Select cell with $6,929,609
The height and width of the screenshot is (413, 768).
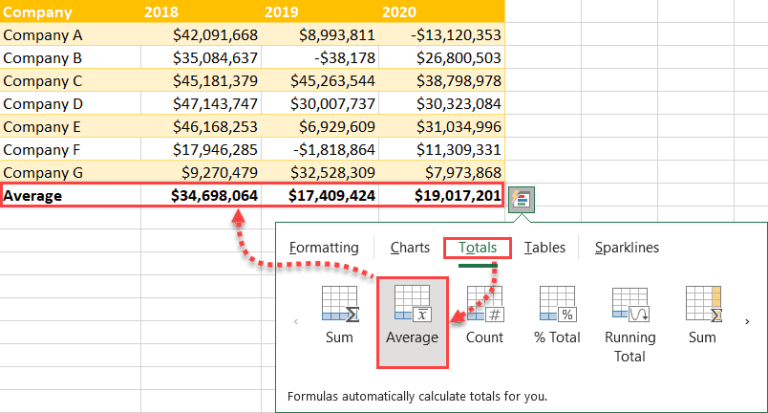[x=320, y=127]
